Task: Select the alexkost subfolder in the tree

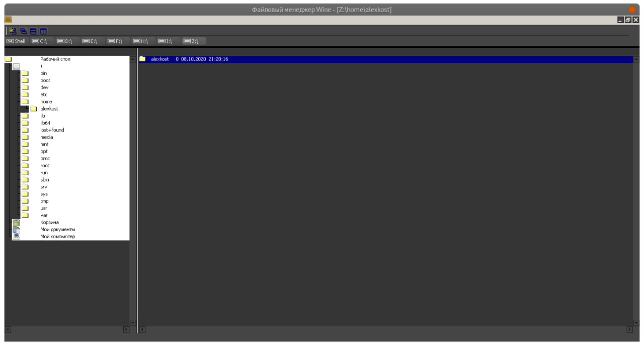Action: 49,109
